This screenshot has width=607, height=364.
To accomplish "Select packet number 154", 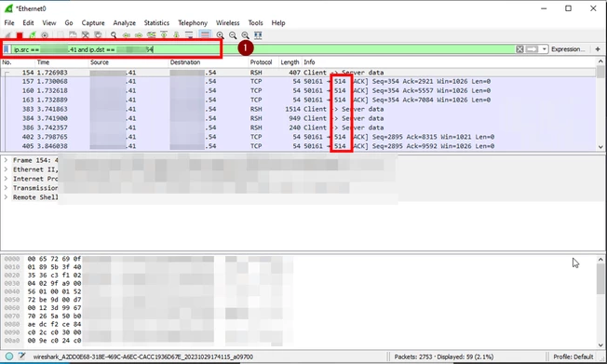I will [298, 73].
